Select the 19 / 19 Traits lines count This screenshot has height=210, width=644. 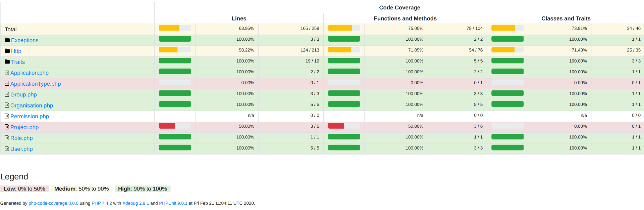click(x=312, y=61)
